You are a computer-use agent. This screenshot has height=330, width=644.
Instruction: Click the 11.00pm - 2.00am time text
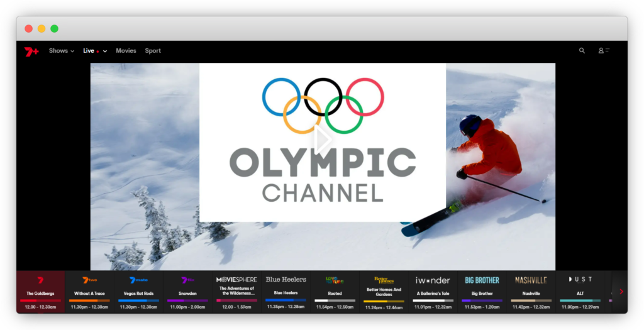coord(187,307)
